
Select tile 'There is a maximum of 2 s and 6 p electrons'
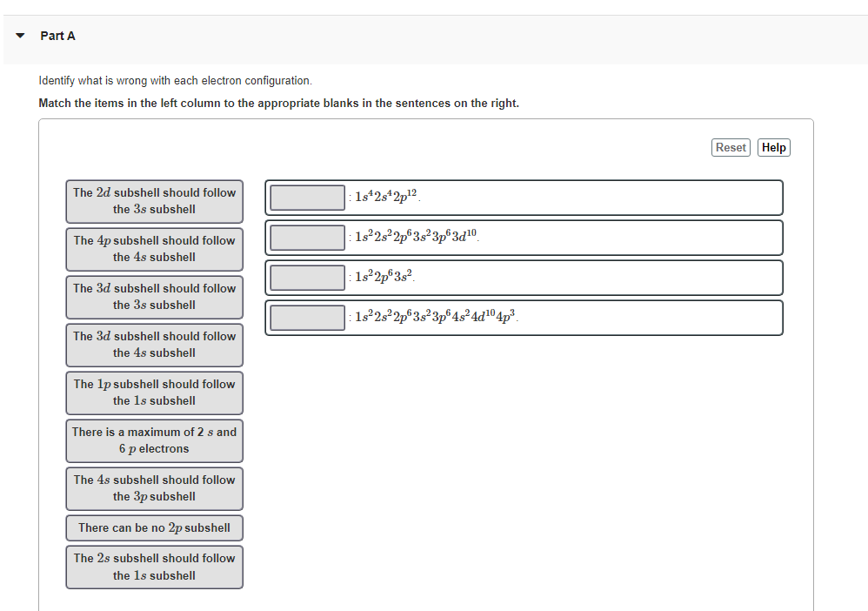(x=154, y=440)
